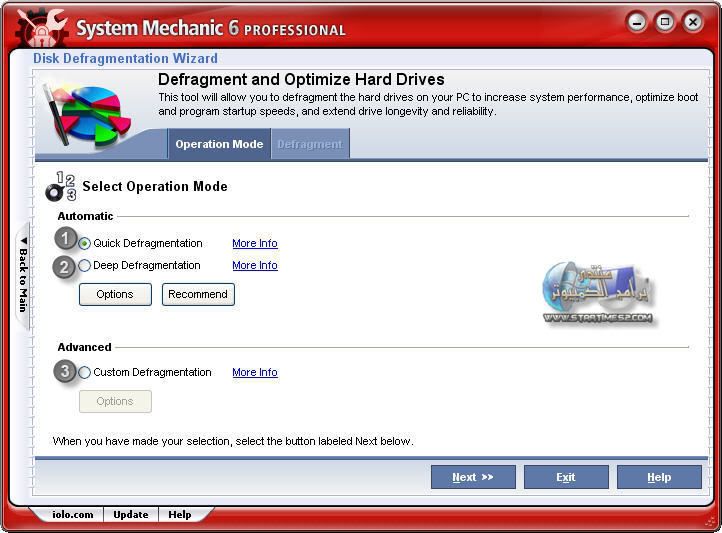Click the 'When you have made your selection' instruction text
The width and height of the screenshot is (722, 533).
click(233, 441)
